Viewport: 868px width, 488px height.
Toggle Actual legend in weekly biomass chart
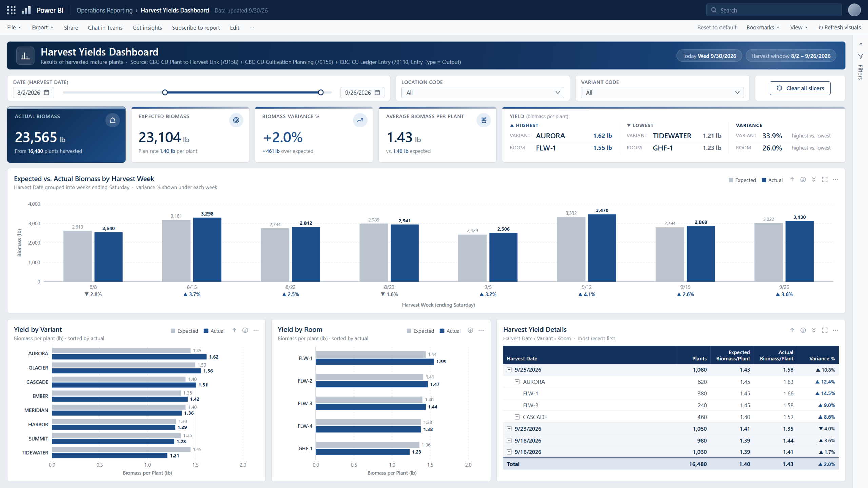[x=772, y=180]
